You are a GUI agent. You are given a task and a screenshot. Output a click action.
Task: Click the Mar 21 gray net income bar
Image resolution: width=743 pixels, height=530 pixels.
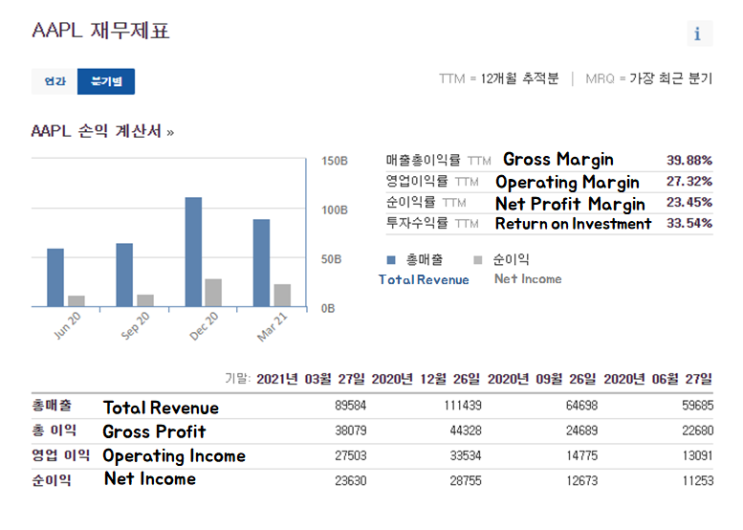[x=282, y=295]
